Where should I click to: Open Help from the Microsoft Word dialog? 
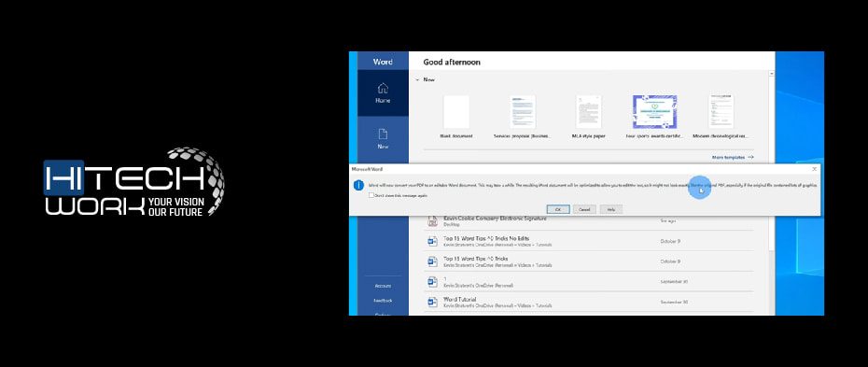(x=611, y=209)
